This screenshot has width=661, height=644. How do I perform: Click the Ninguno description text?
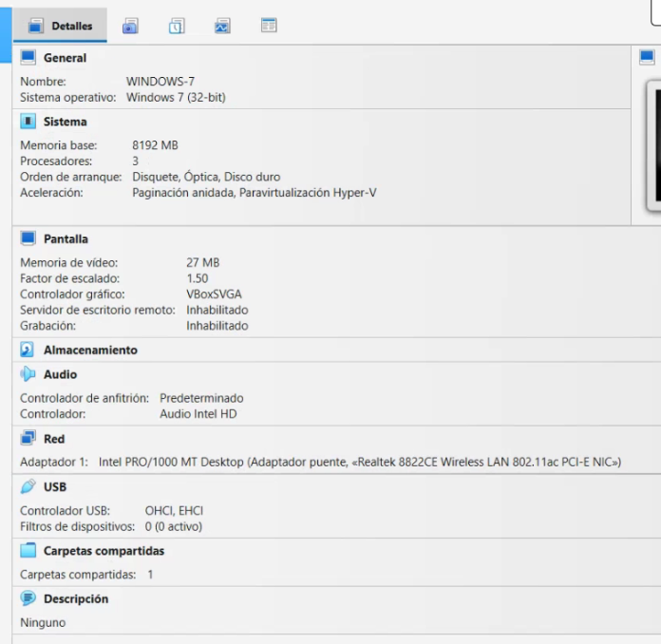[x=43, y=623]
